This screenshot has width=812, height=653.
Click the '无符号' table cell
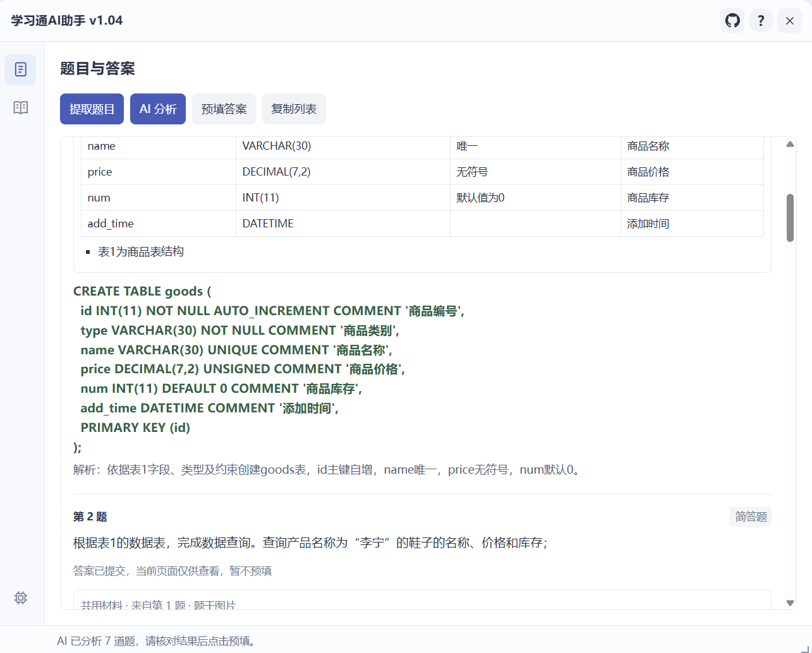point(535,172)
